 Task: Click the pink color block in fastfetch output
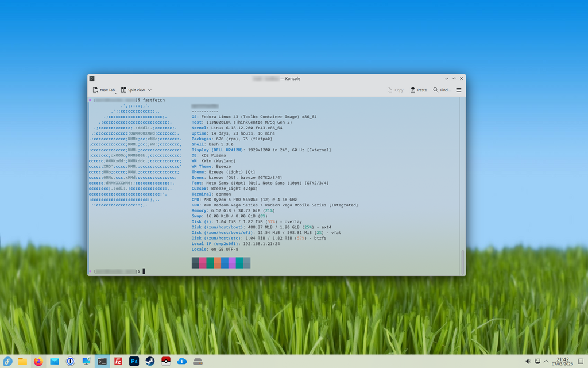click(203, 262)
